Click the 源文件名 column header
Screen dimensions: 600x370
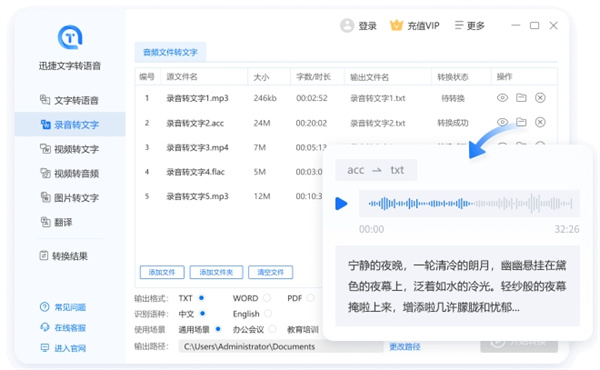click(x=182, y=77)
